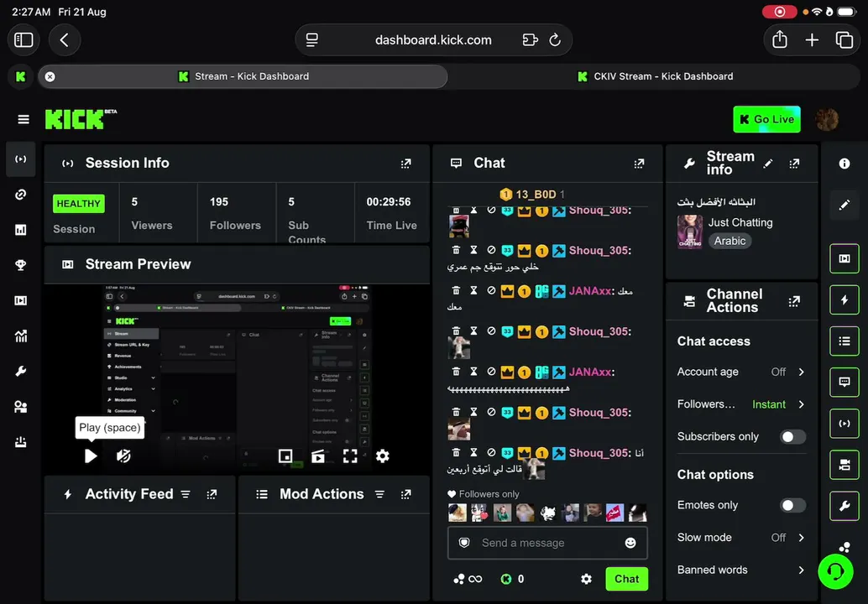This screenshot has width=868, height=604.
Task: Pop out the Stream info panel
Action: (x=794, y=164)
